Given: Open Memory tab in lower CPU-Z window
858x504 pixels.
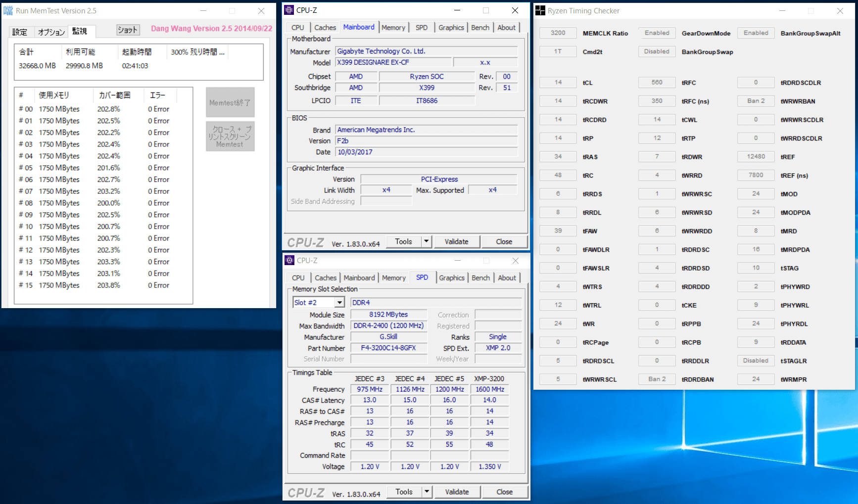Looking at the screenshot, I should 394,278.
